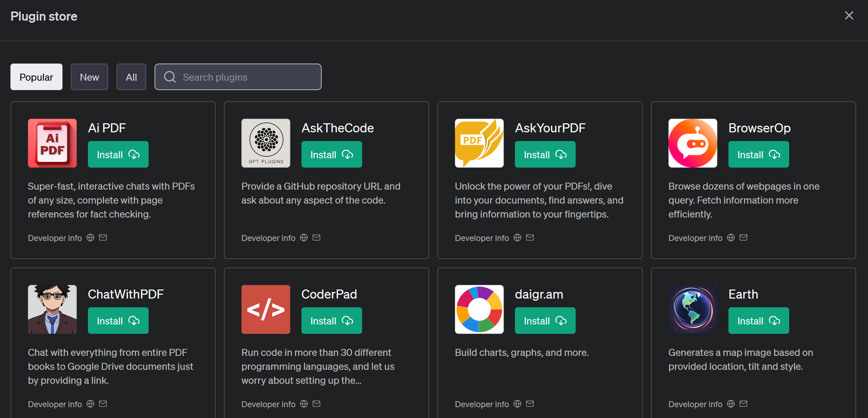Click the BrowserOp plugin title

pyautogui.click(x=759, y=128)
